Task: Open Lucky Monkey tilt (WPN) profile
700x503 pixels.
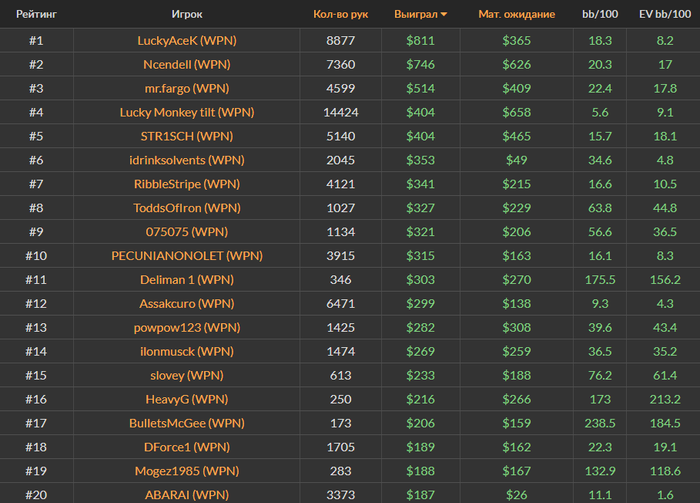Action: pyautogui.click(x=187, y=112)
